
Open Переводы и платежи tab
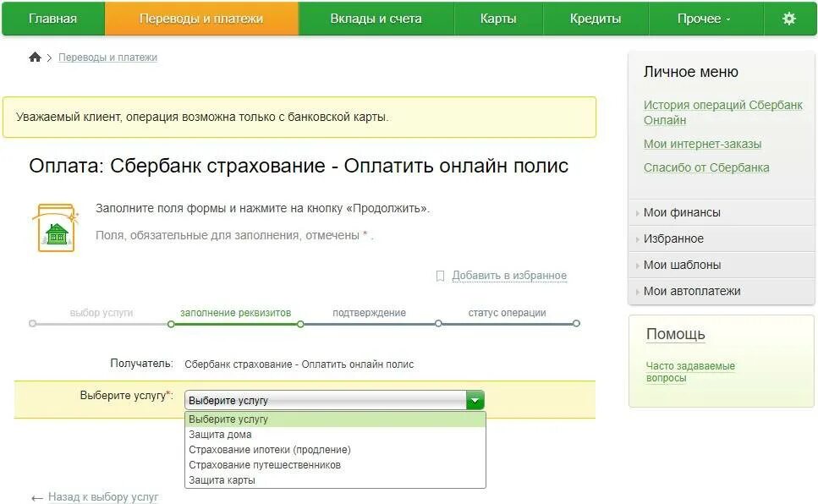[201, 19]
